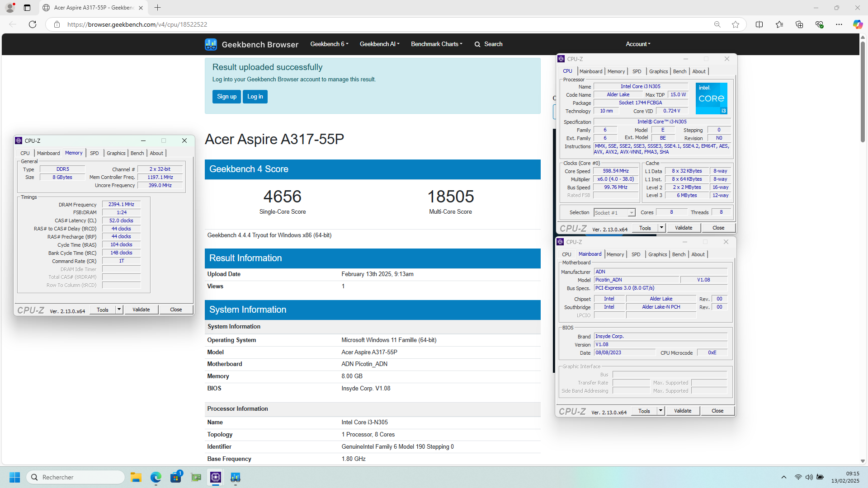Click the Log in button

click(255, 97)
